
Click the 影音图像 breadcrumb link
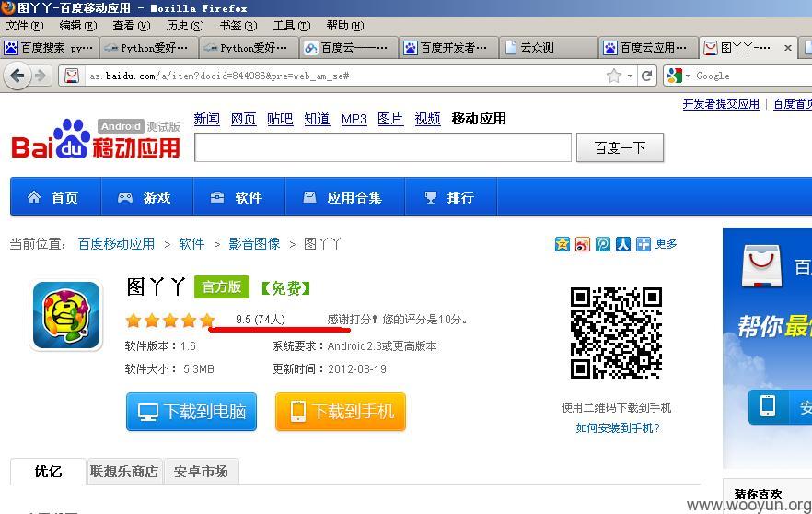pyautogui.click(x=254, y=243)
